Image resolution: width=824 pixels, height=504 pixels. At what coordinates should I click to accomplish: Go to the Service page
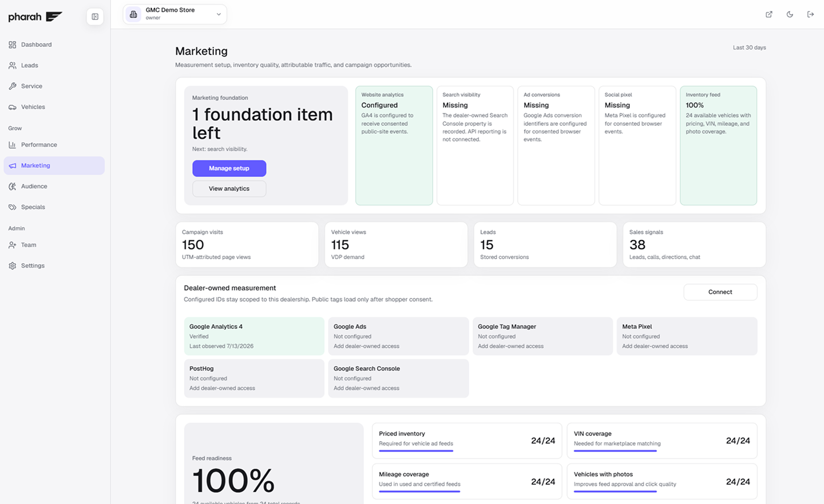[54, 86]
